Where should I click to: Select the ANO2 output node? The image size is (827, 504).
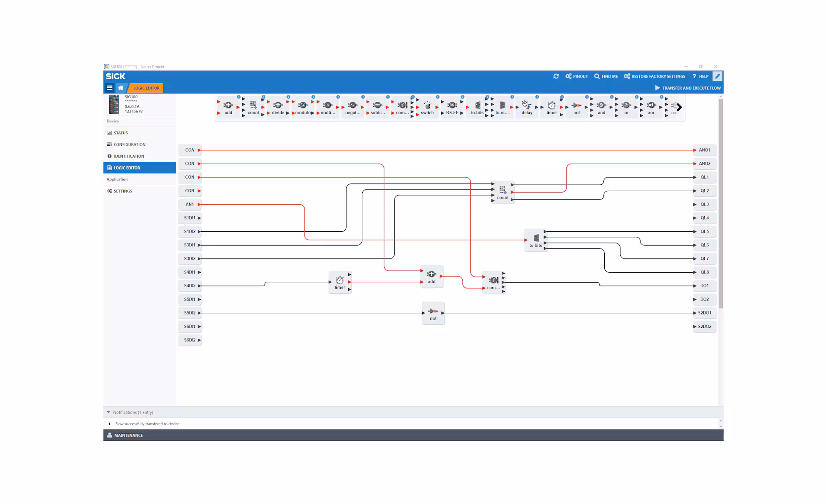click(704, 164)
